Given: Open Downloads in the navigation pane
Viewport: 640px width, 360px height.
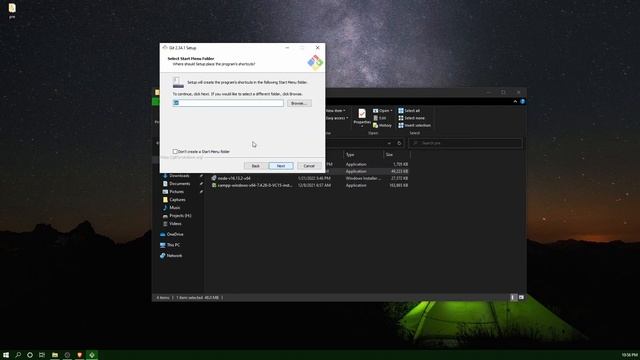Looking at the screenshot, I should [179, 176].
